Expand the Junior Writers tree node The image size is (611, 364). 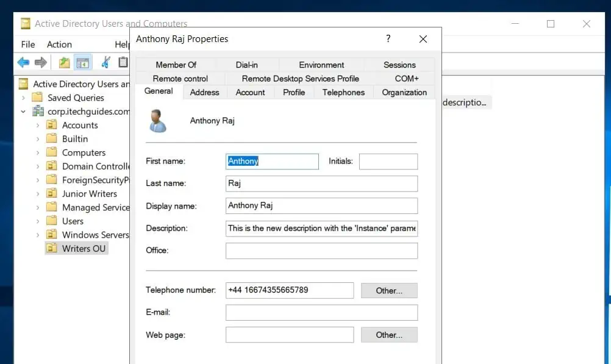click(38, 194)
